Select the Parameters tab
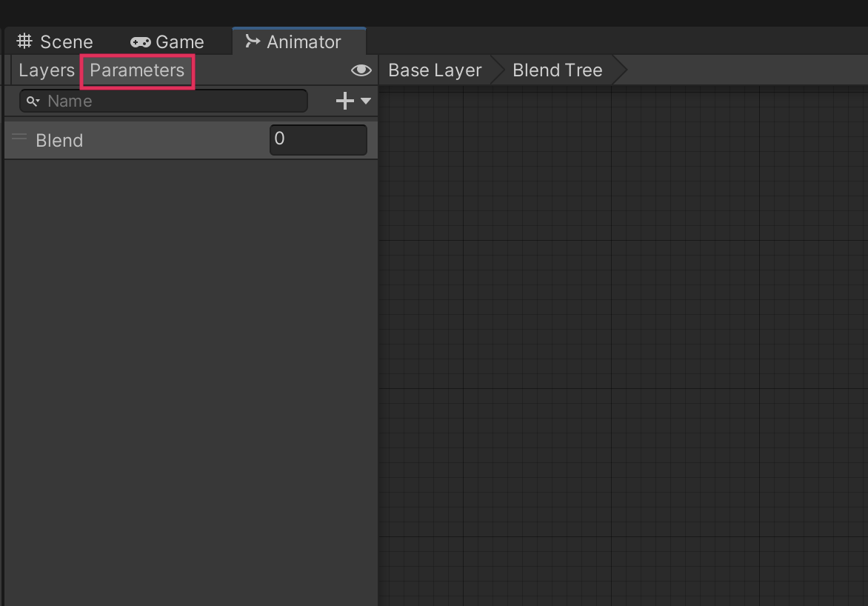868x606 pixels. [137, 70]
